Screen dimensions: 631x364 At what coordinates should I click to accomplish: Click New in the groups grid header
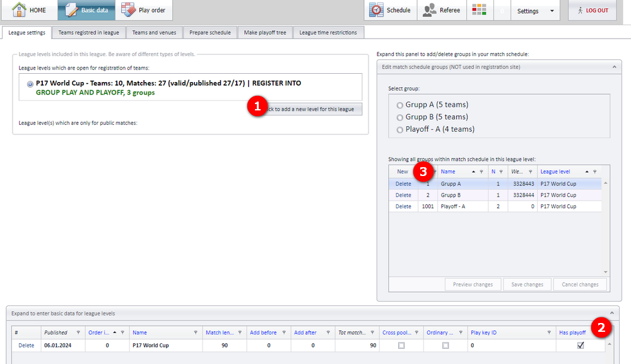403,172
